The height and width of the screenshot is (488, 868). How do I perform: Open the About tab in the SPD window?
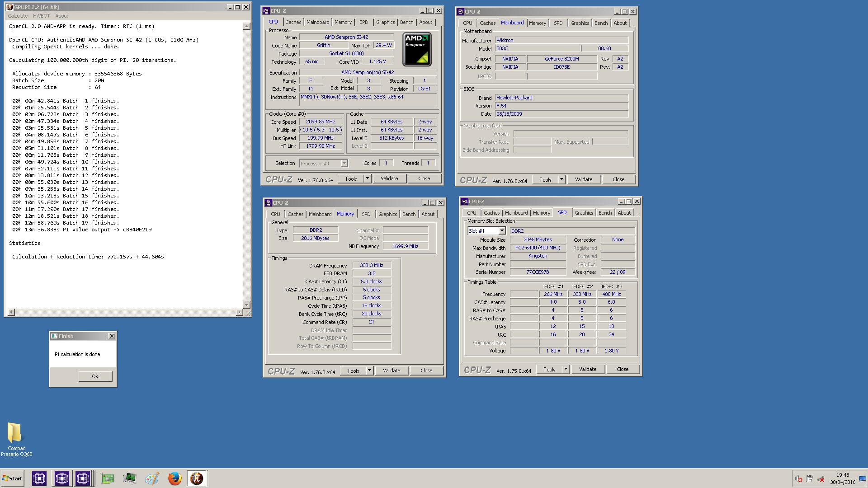(x=624, y=213)
